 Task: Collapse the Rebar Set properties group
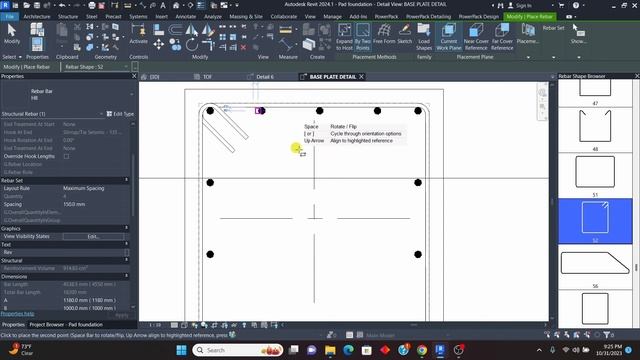coord(127,180)
